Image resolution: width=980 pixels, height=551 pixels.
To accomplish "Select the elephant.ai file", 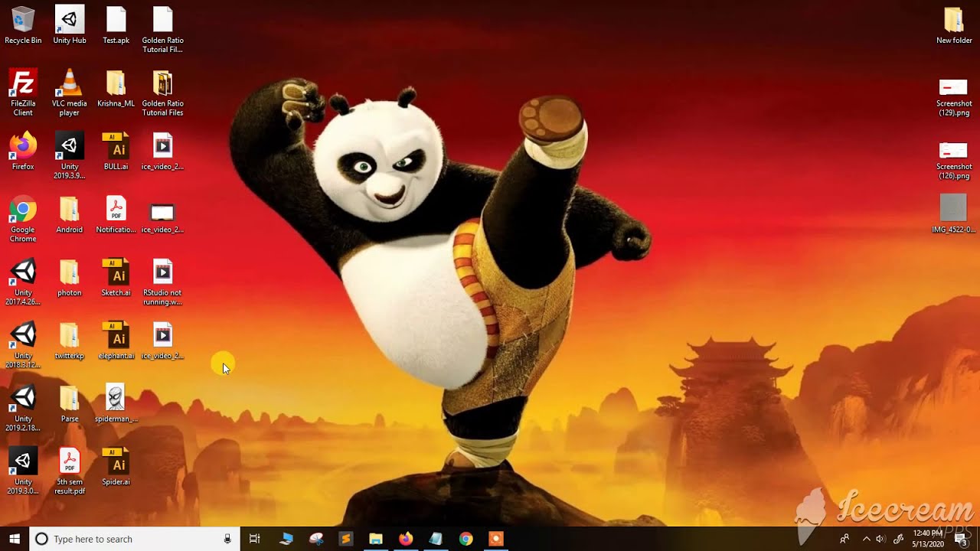I will point(116,341).
